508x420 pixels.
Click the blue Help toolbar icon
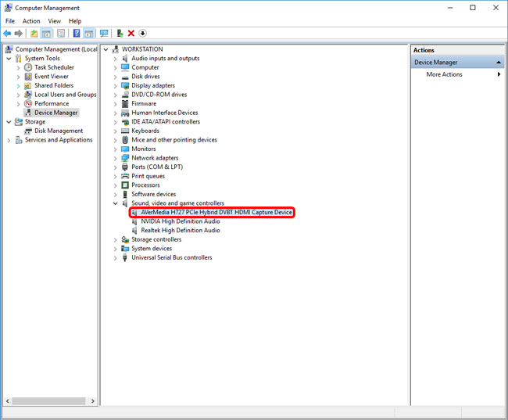pyautogui.click(x=76, y=34)
